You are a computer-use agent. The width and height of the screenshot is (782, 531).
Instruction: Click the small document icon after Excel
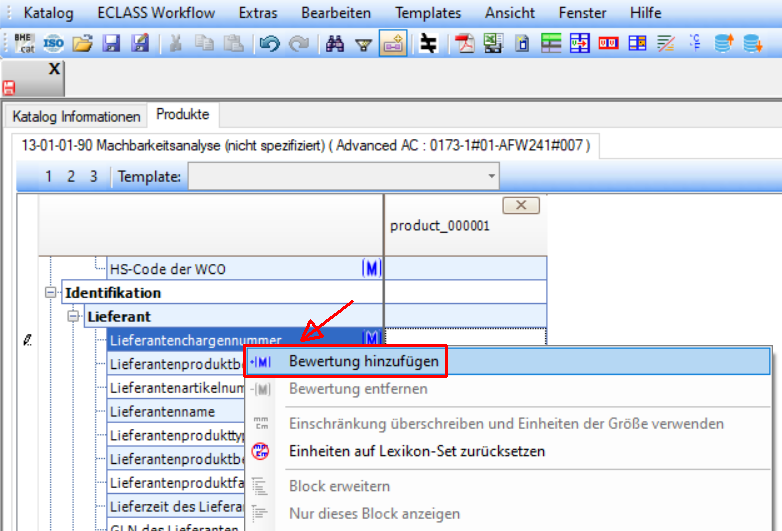point(522,43)
